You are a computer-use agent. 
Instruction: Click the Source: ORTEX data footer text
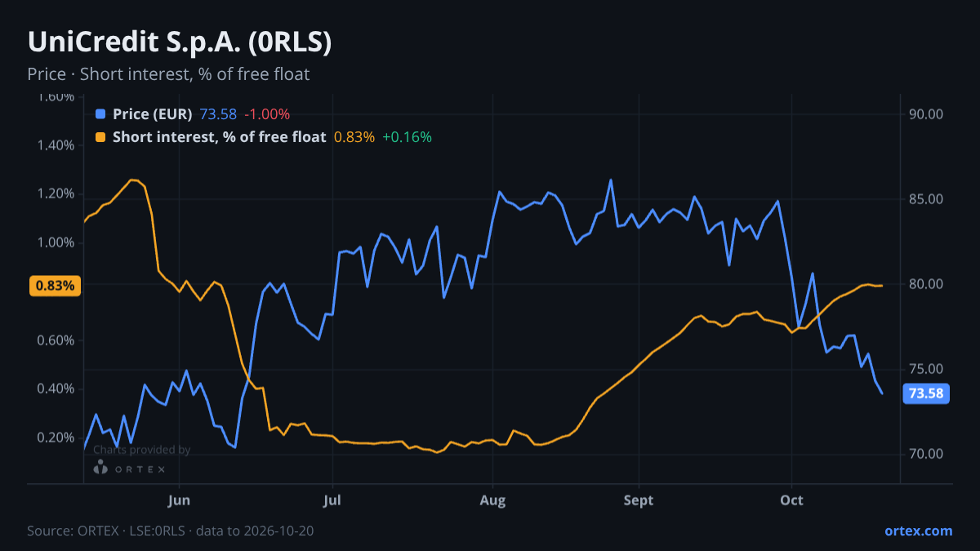coord(171,531)
